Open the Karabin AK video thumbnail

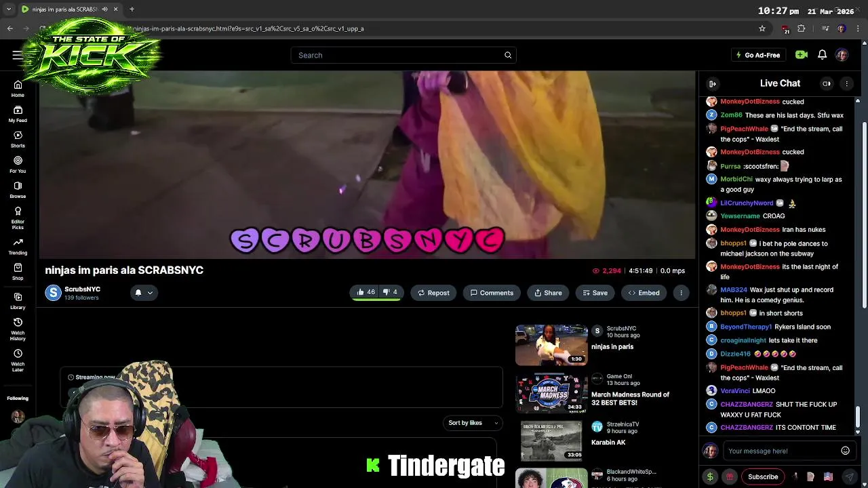(551, 441)
